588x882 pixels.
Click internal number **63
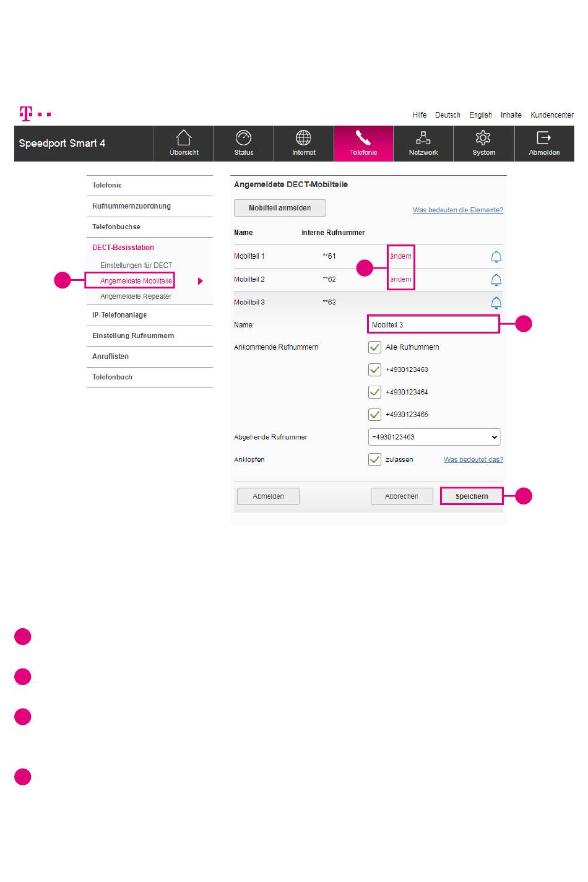(329, 302)
